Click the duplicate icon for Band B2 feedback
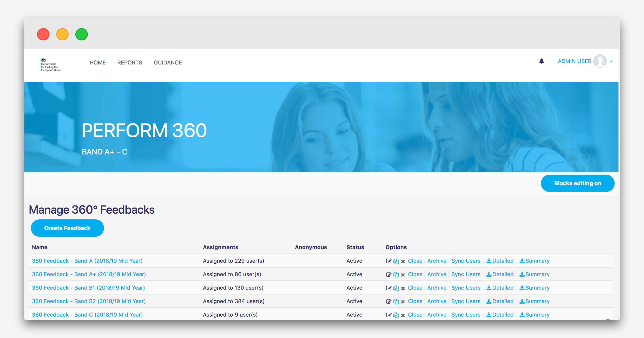The width and height of the screenshot is (644, 338). tap(396, 302)
